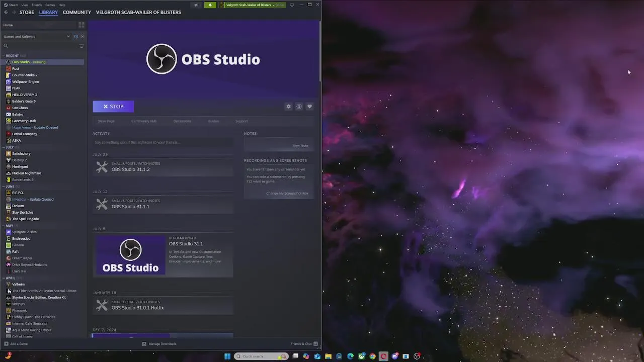Open Outlook from taskbar
Image resolution: width=644 pixels, height=362 pixels.
click(x=317, y=356)
